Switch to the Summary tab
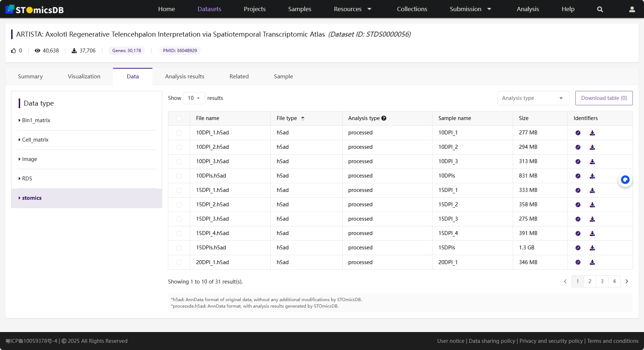The image size is (644, 350). point(30,77)
